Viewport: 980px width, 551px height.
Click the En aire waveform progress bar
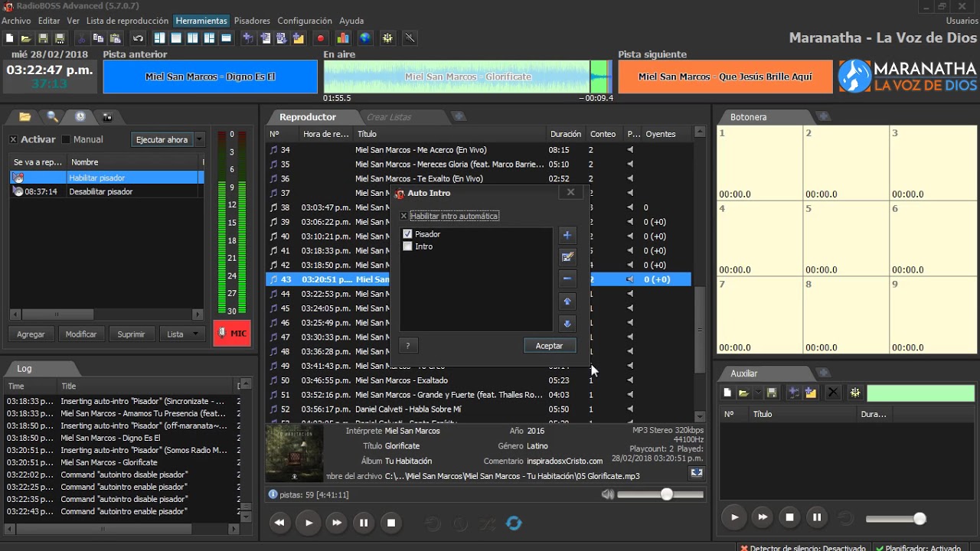468,77
